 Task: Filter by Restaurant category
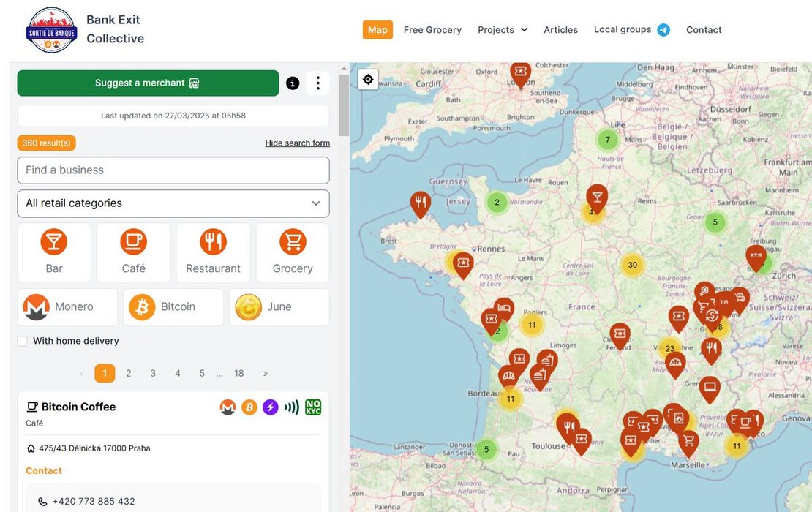point(213,252)
